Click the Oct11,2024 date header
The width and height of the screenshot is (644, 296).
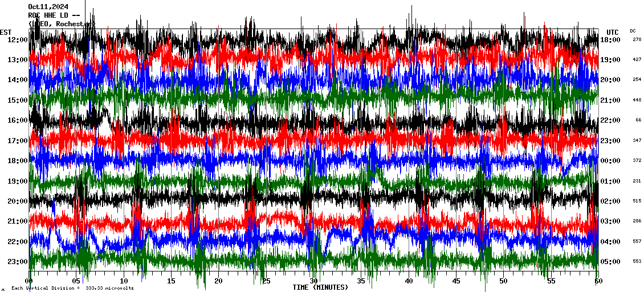click(x=47, y=7)
